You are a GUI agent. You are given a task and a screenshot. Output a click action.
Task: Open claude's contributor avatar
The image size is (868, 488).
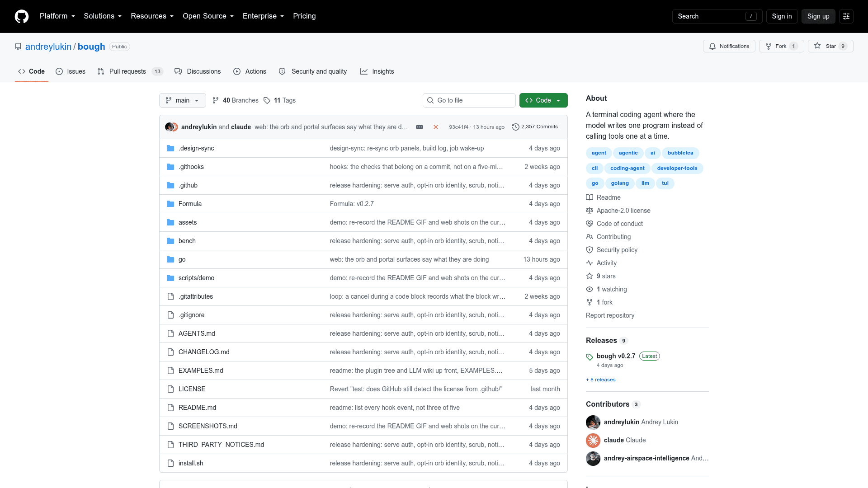click(x=593, y=440)
